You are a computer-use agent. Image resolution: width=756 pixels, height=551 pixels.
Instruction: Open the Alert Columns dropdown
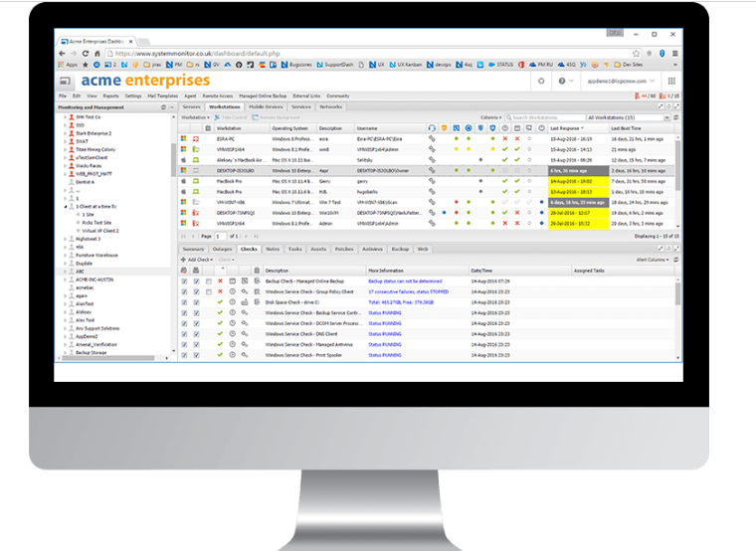point(653,260)
